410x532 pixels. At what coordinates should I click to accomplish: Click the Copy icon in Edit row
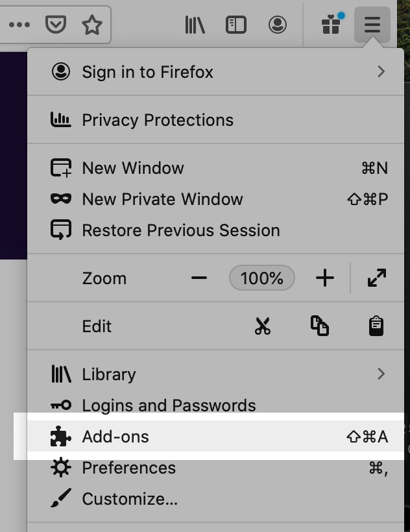click(x=319, y=326)
